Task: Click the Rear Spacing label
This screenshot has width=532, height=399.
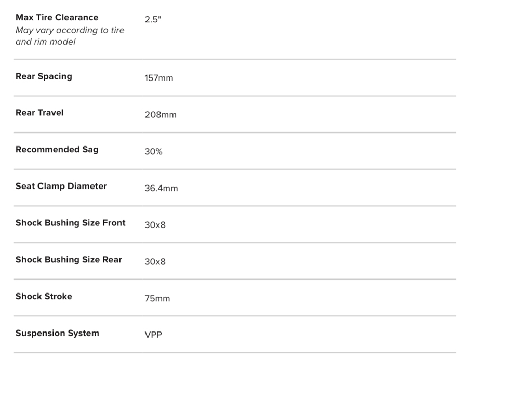Action: point(44,76)
